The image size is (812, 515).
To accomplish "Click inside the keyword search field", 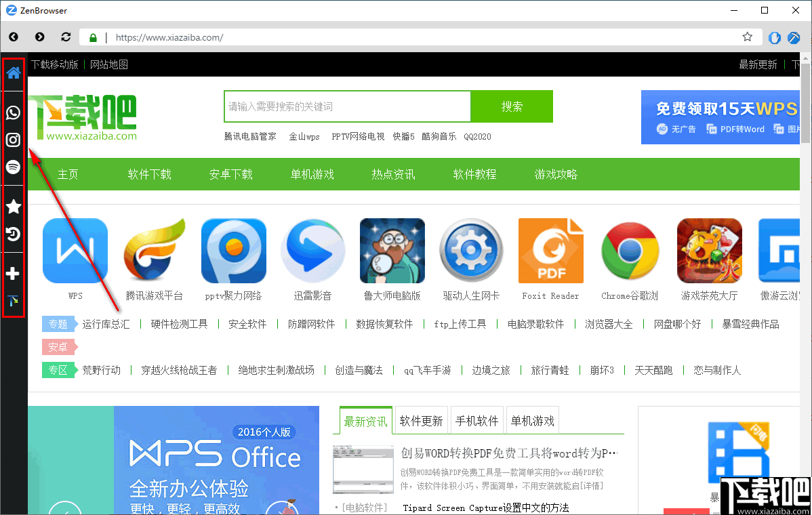I will coord(346,106).
